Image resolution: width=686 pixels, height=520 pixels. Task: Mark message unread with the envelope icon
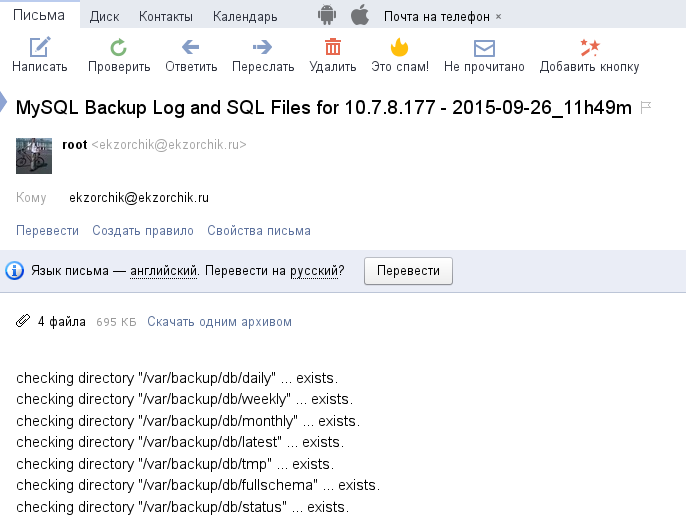(484, 48)
